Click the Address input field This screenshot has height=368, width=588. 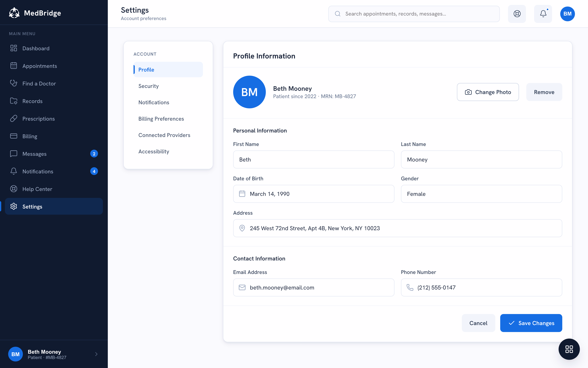(397, 228)
